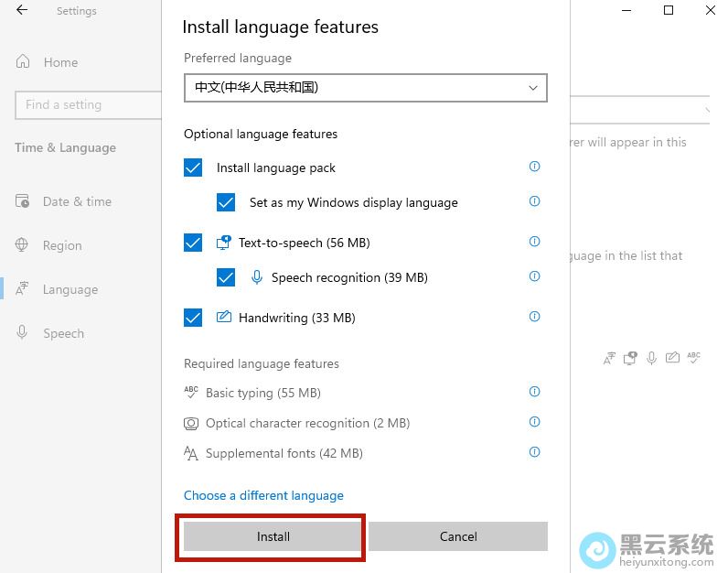This screenshot has height=573, width=728.
Task: Click info icon next to Handwriting
Action: pyautogui.click(x=535, y=317)
